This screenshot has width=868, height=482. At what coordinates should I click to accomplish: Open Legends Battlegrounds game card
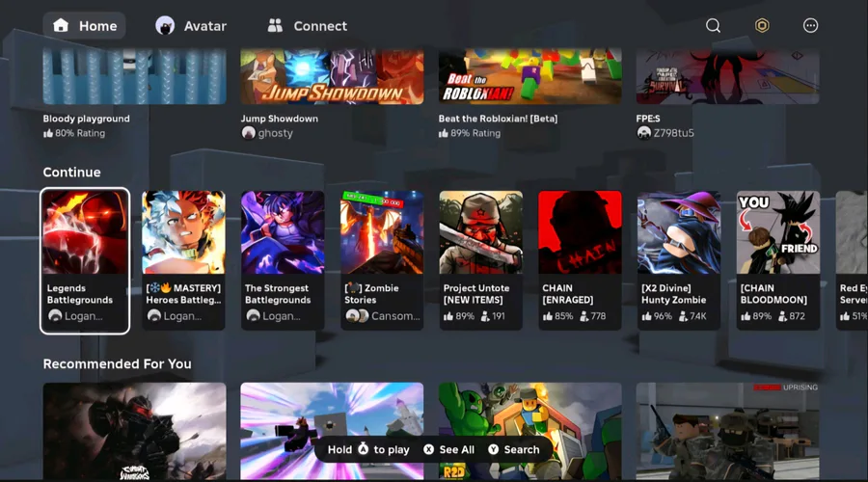[x=85, y=260]
